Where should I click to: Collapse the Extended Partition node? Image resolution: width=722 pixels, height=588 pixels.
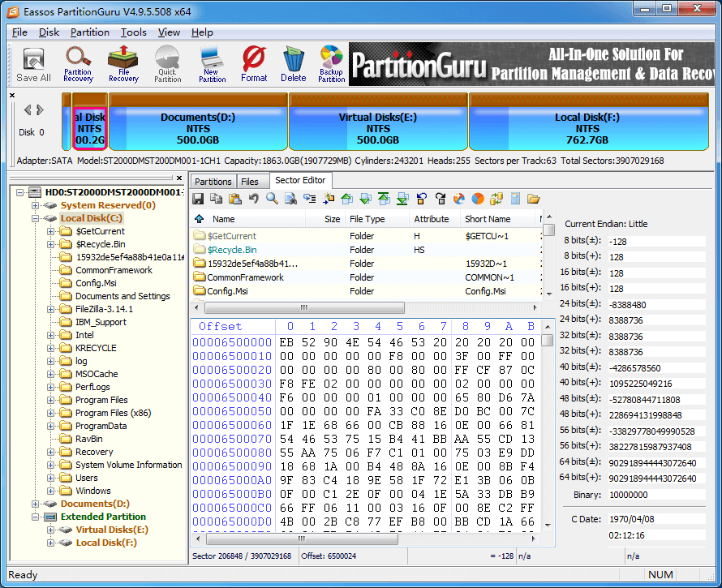pyautogui.click(x=35, y=517)
